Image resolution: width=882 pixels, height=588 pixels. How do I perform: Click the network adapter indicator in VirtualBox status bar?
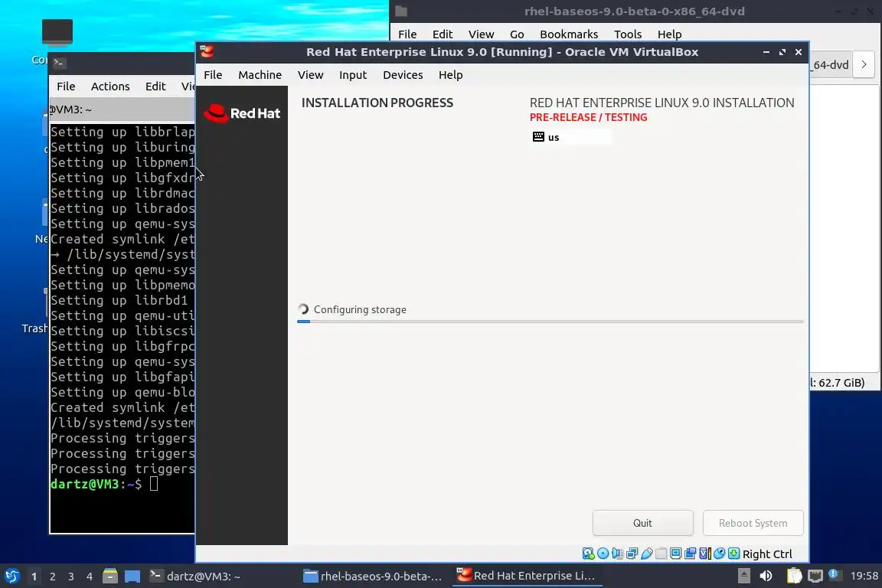coord(632,554)
